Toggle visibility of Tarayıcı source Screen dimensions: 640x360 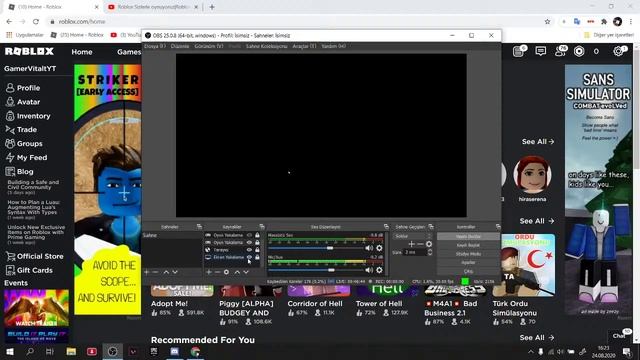tap(249, 250)
